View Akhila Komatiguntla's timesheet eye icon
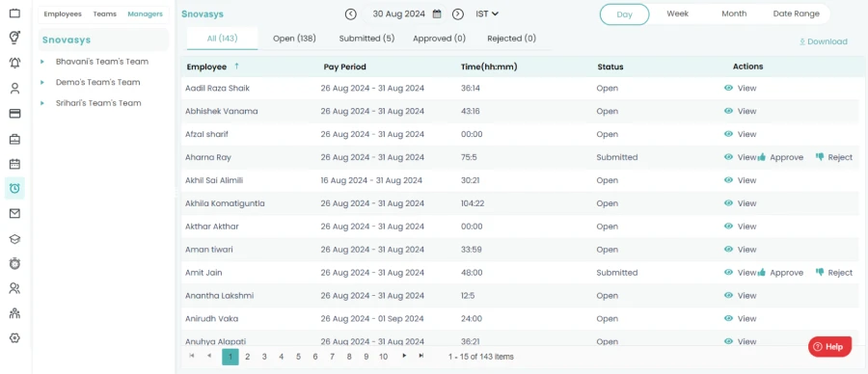The image size is (868, 374). pos(728,203)
